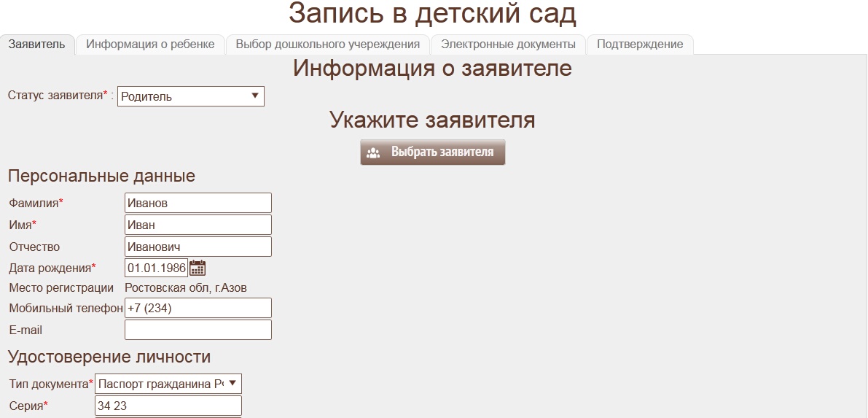Viewport: 868px width, 418px height.
Task: Select the Подтверждение tab
Action: pos(640,44)
